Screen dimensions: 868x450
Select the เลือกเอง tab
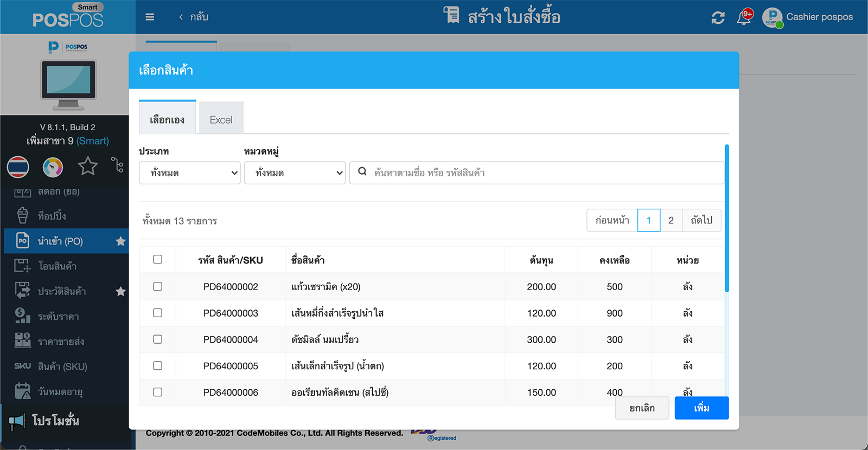tap(167, 119)
